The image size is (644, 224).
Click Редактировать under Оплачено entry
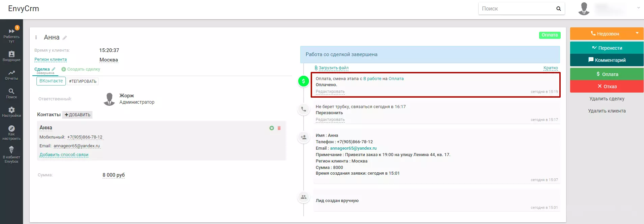tap(330, 92)
